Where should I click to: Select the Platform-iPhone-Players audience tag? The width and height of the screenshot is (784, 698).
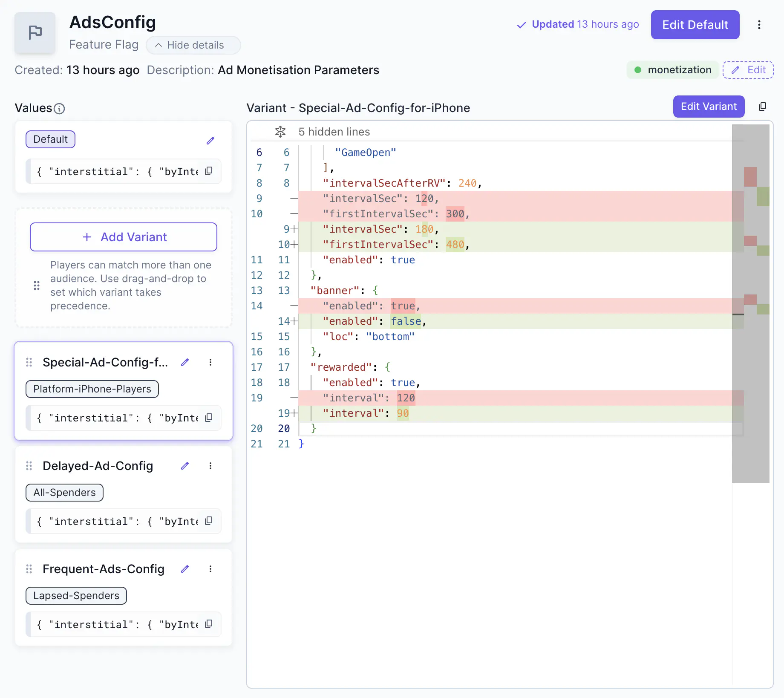point(92,389)
